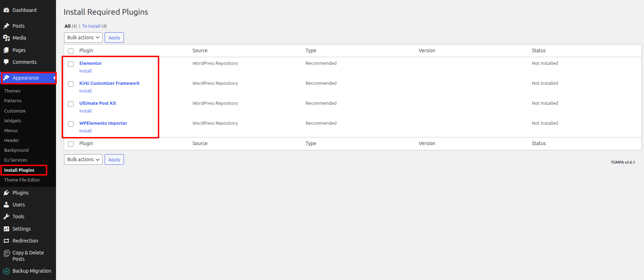Click the Comments speech bubble icon

point(6,62)
